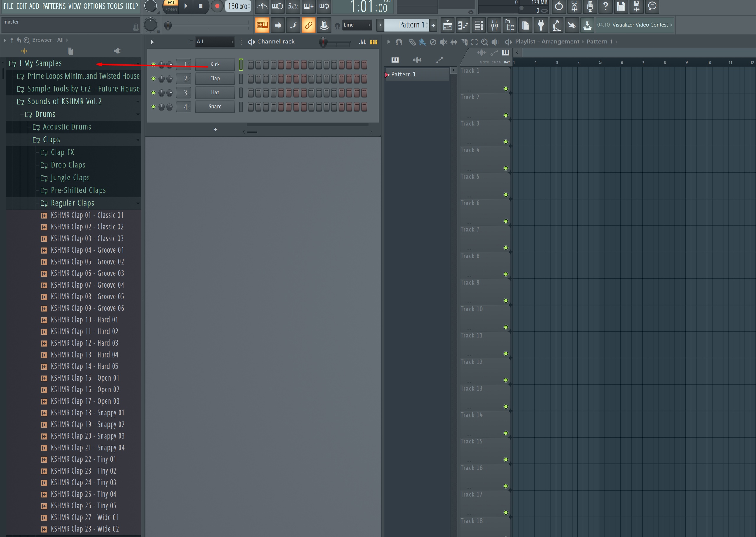Click the Add button in channel rack
This screenshot has height=537, width=756.
(x=215, y=129)
